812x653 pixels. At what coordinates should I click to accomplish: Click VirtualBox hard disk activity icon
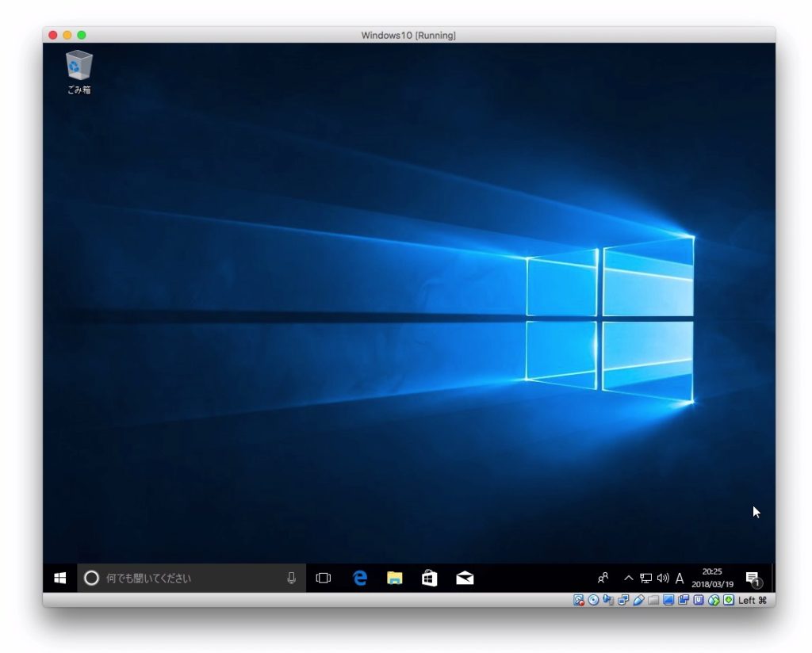pos(578,600)
